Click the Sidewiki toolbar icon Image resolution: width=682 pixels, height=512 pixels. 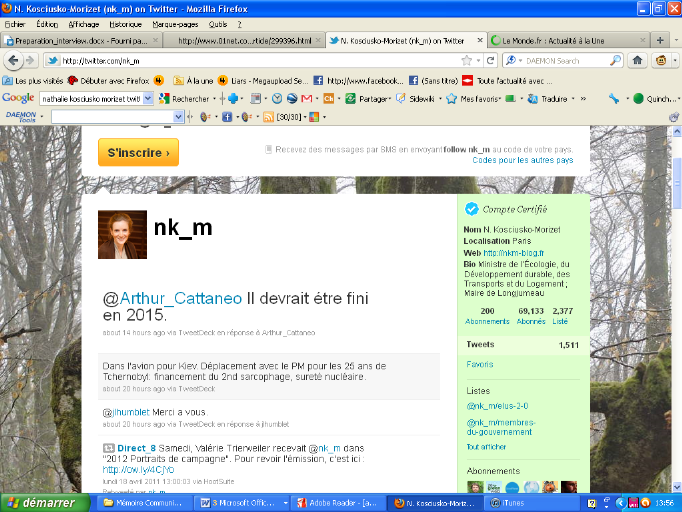402,98
